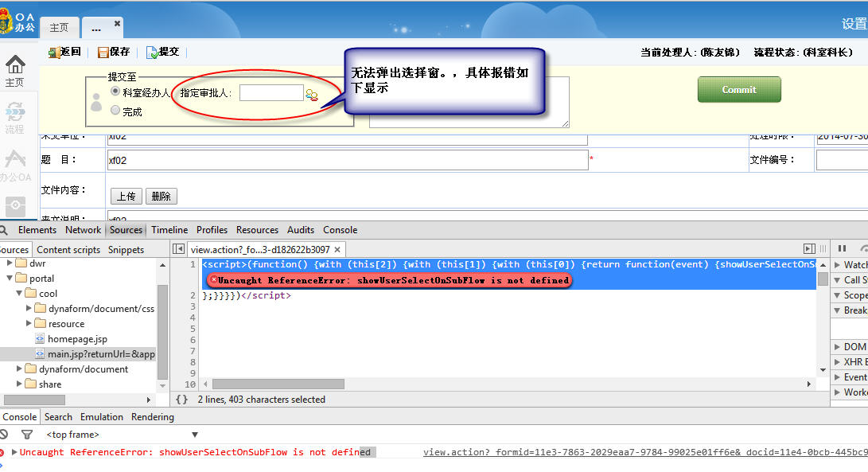Click the 返回 back toolbar button
The width and height of the screenshot is (868, 472).
coord(64,52)
